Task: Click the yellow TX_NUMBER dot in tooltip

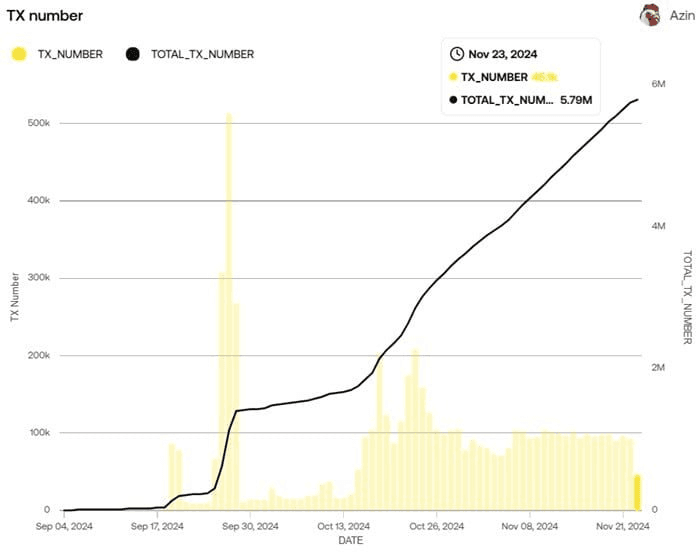Action: point(454,77)
